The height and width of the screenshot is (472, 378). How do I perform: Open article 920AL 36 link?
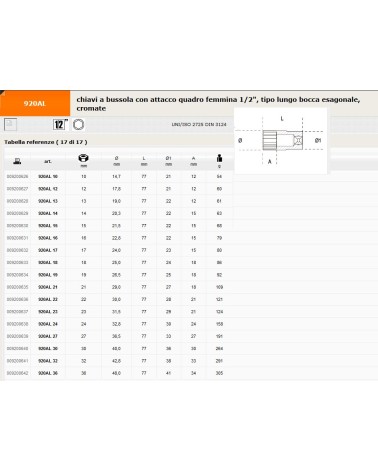click(48, 373)
